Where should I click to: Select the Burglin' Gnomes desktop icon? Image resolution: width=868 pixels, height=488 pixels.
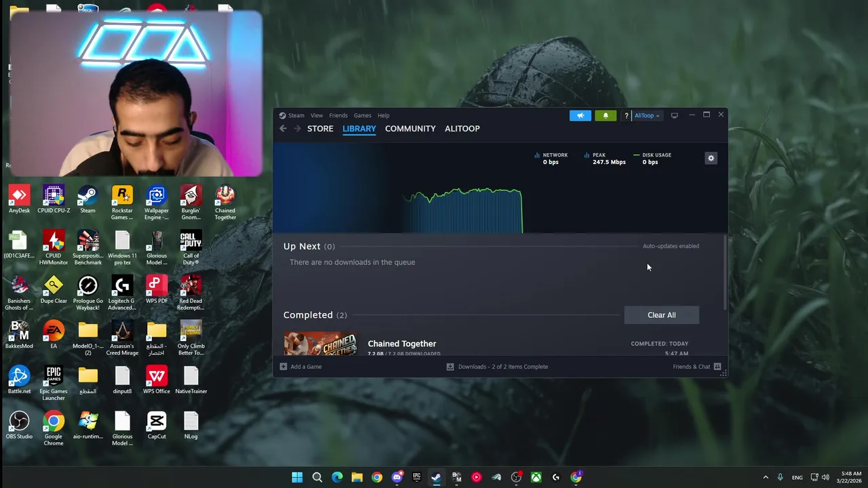[191, 203]
